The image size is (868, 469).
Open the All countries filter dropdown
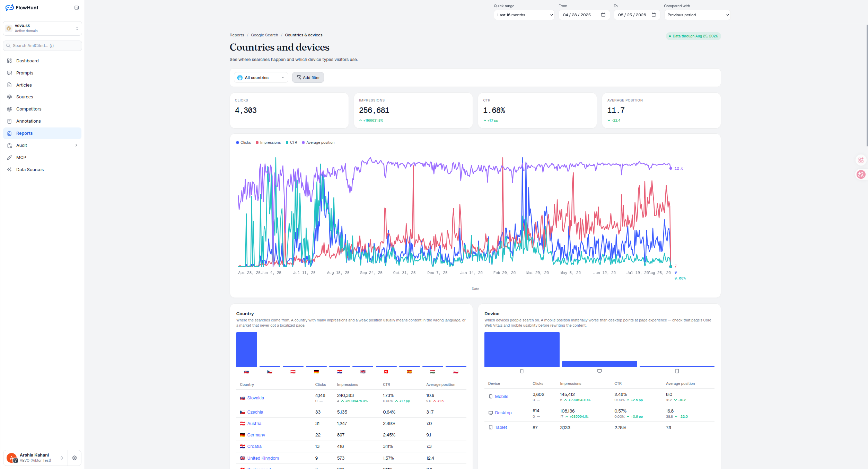[x=261, y=78]
